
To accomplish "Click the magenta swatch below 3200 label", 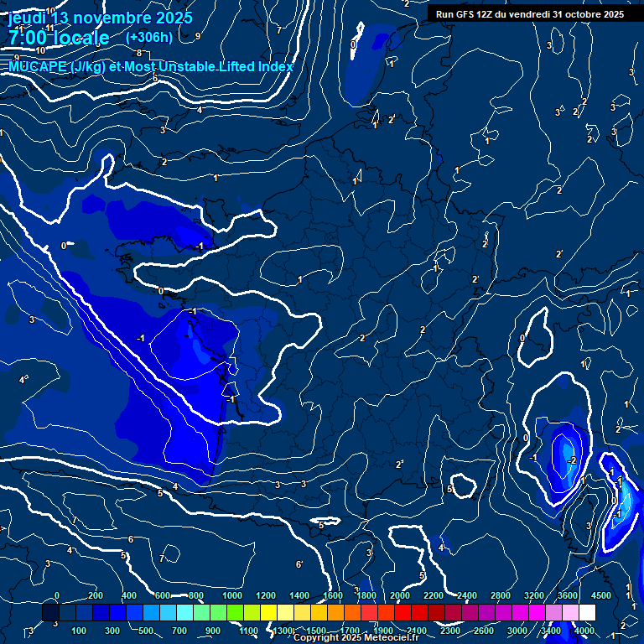I will tap(537, 612).
